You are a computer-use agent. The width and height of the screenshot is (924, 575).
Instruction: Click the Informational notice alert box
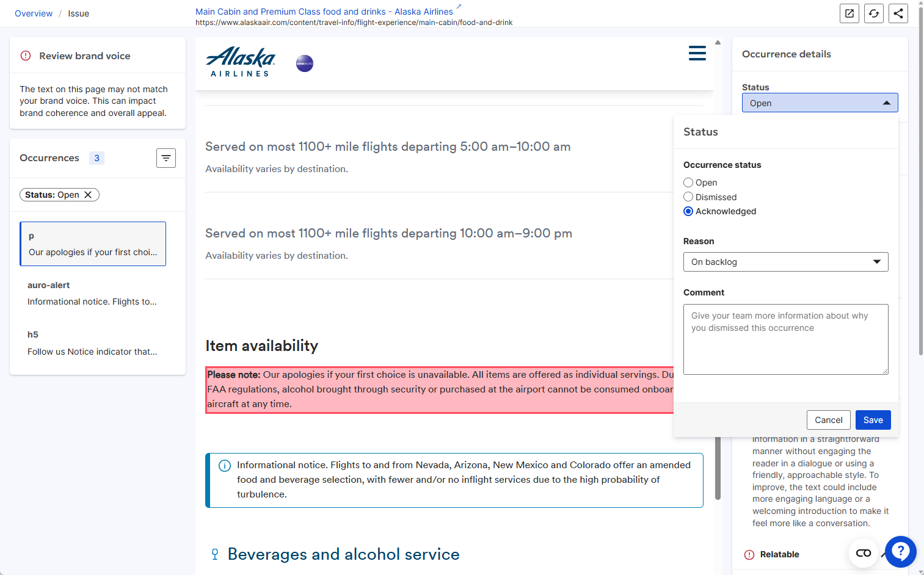pyautogui.click(x=454, y=480)
